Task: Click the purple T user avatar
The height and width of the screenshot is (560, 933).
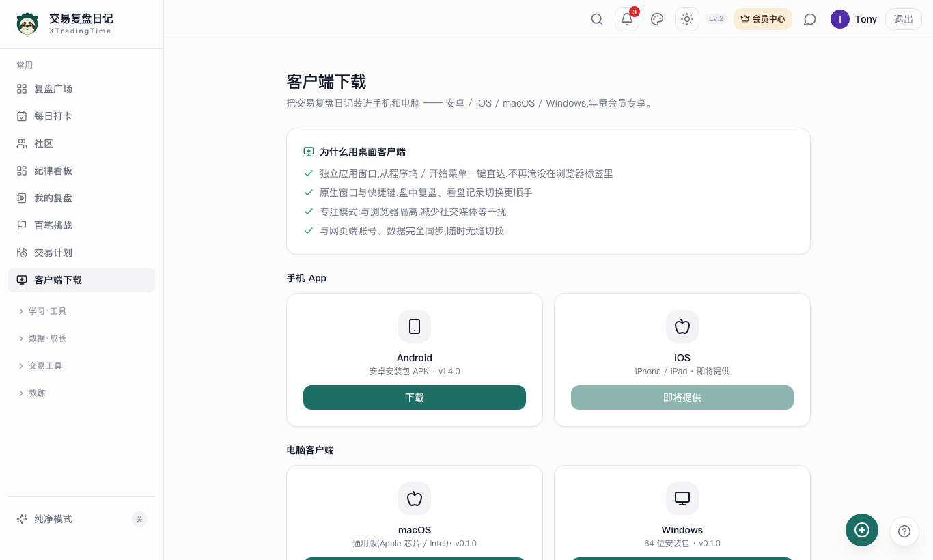Action: click(x=840, y=19)
